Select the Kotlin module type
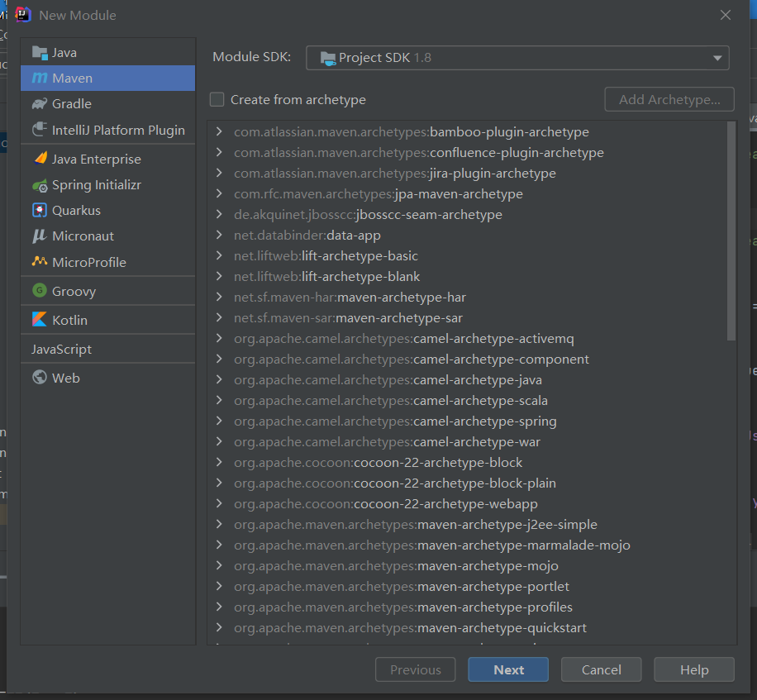 (x=108, y=320)
